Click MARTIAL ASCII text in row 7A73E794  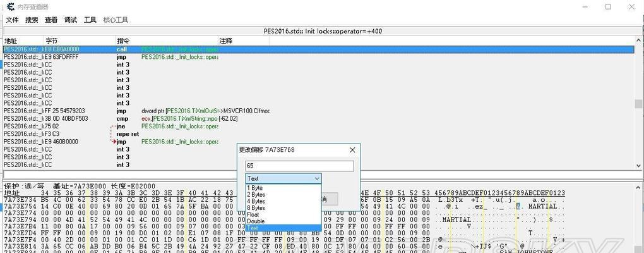tap(456, 219)
